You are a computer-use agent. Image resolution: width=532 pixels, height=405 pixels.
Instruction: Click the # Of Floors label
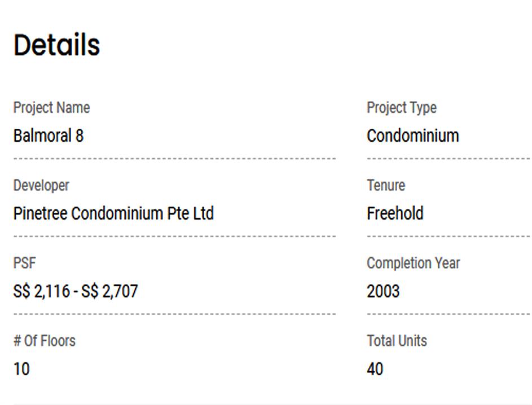(x=45, y=341)
